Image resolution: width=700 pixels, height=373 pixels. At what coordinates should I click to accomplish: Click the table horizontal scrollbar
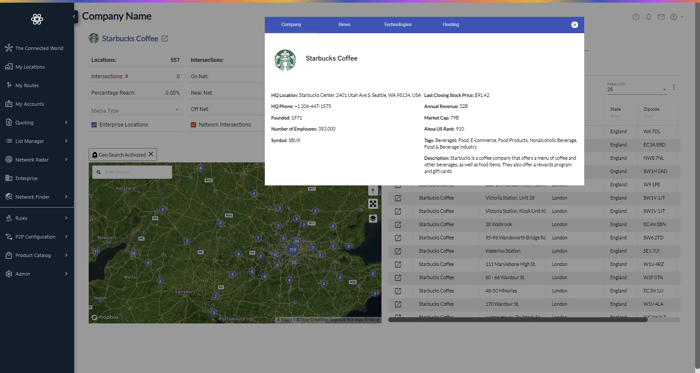click(x=518, y=319)
